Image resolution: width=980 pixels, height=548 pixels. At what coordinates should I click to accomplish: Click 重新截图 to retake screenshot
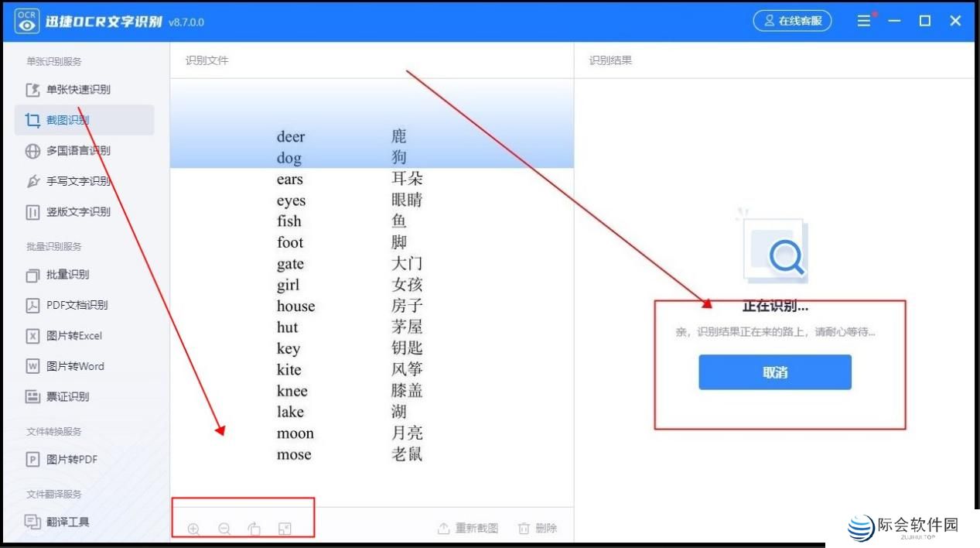pos(467,527)
